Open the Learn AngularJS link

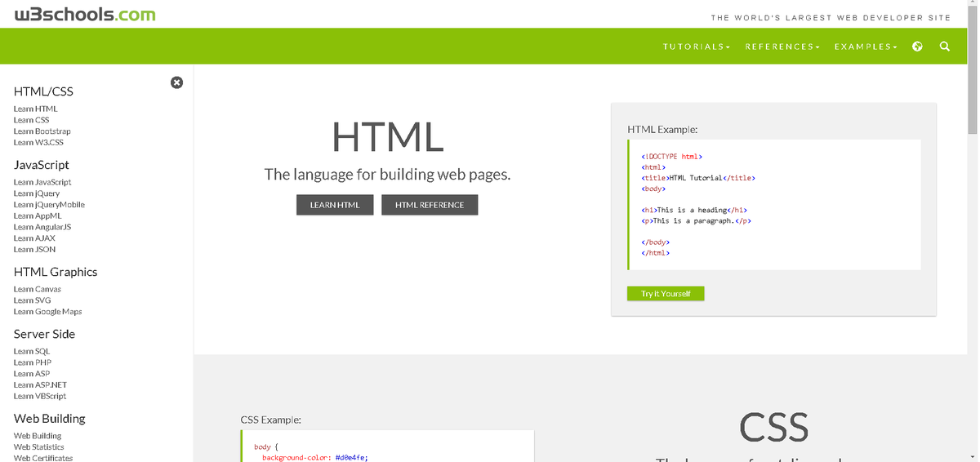[42, 228]
